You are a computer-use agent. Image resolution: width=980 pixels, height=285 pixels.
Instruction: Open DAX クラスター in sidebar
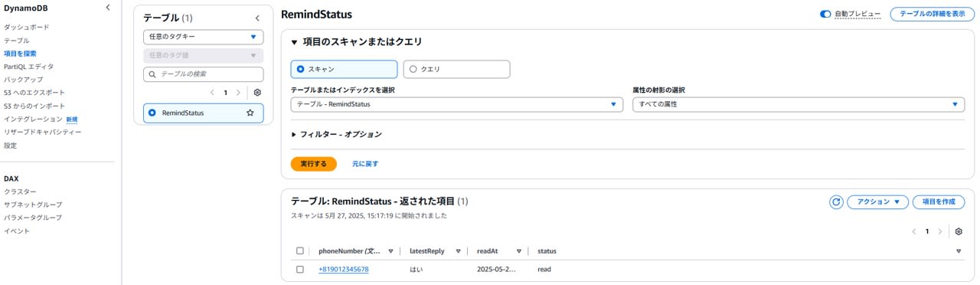(20, 192)
